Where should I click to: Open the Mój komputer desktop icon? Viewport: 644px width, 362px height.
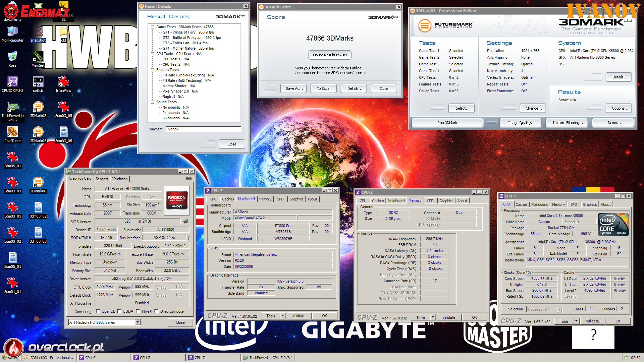12,34
